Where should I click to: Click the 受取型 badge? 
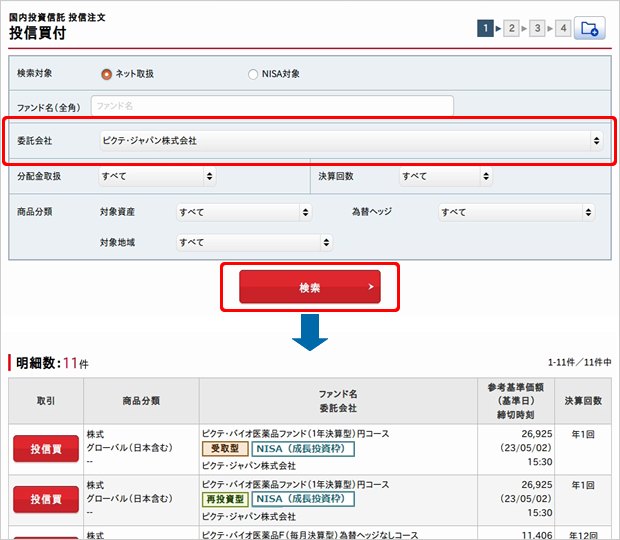pos(225,449)
